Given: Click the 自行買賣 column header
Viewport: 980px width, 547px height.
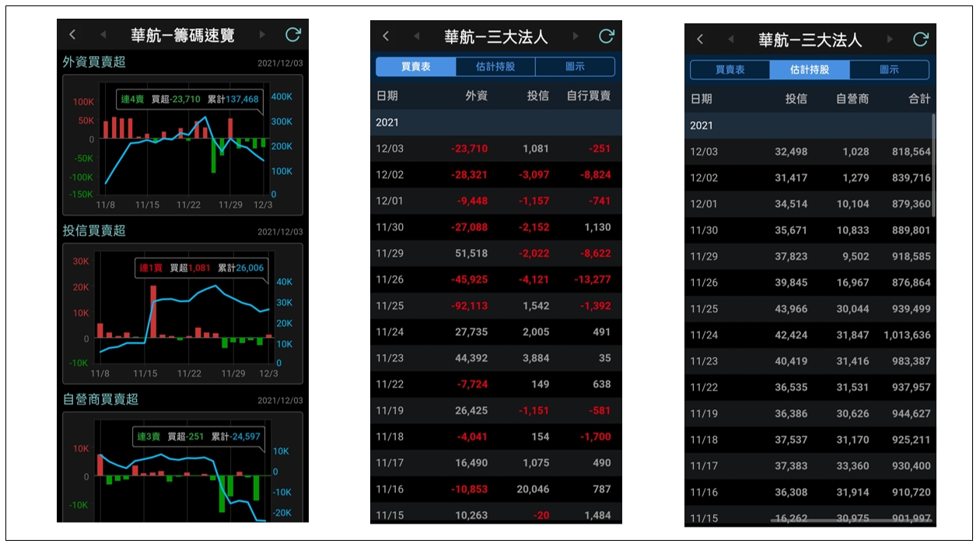Looking at the screenshot, I should coord(588,96).
